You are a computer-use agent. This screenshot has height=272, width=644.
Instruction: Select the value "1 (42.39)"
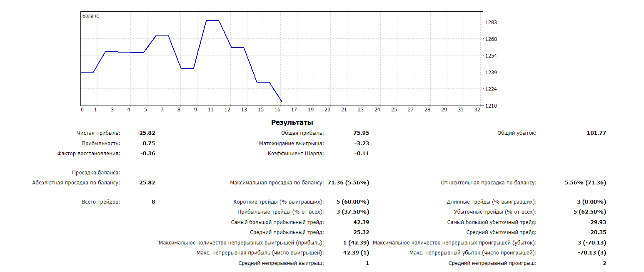356,242
